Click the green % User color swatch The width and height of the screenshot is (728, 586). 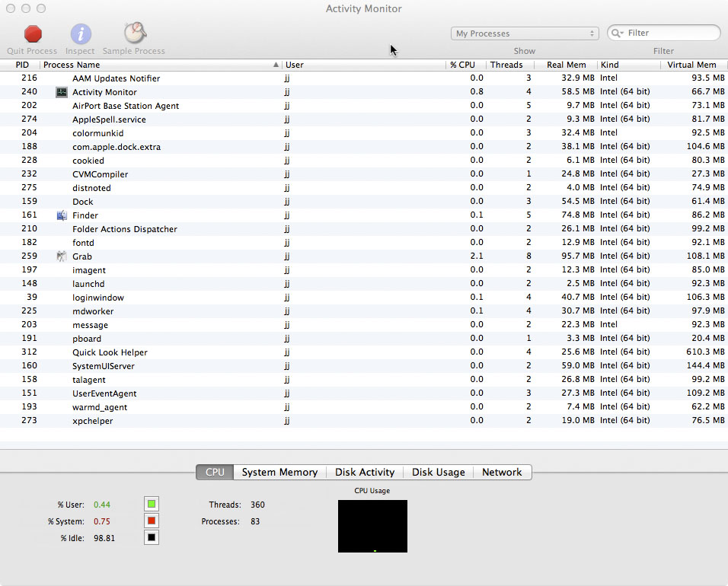[x=152, y=505]
